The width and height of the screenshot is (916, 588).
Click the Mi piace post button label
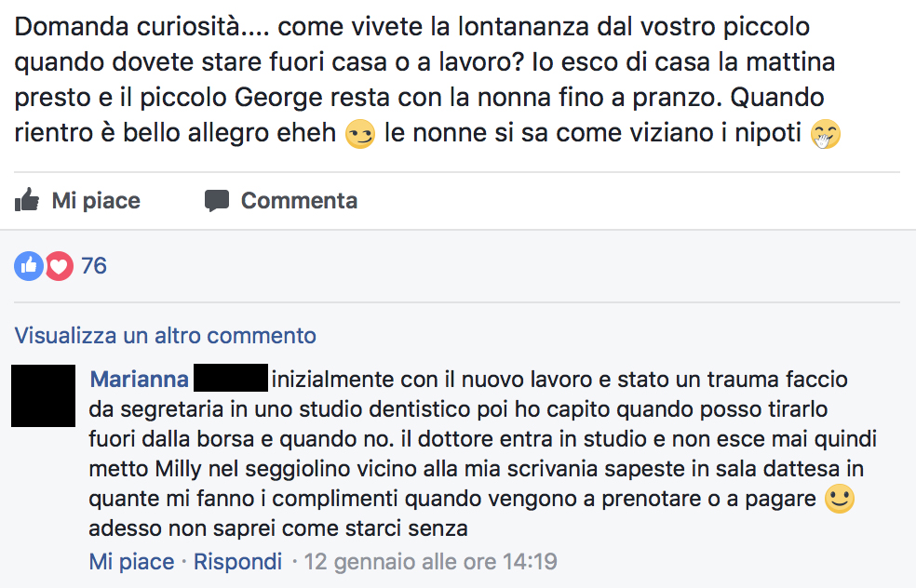[x=96, y=201]
